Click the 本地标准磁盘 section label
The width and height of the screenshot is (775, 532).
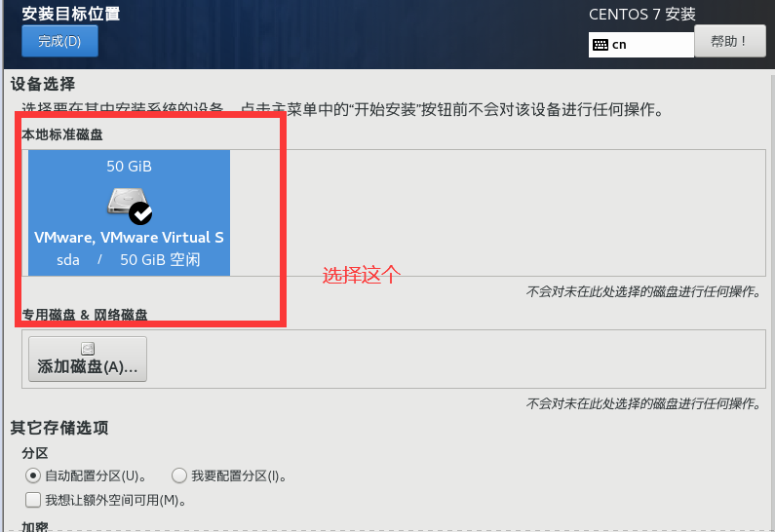coord(62,134)
